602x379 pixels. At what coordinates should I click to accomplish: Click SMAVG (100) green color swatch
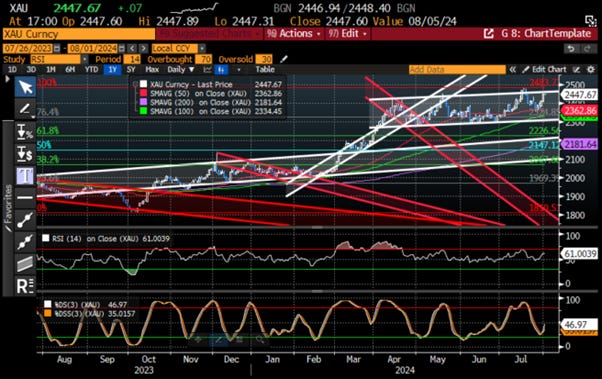coord(144,111)
